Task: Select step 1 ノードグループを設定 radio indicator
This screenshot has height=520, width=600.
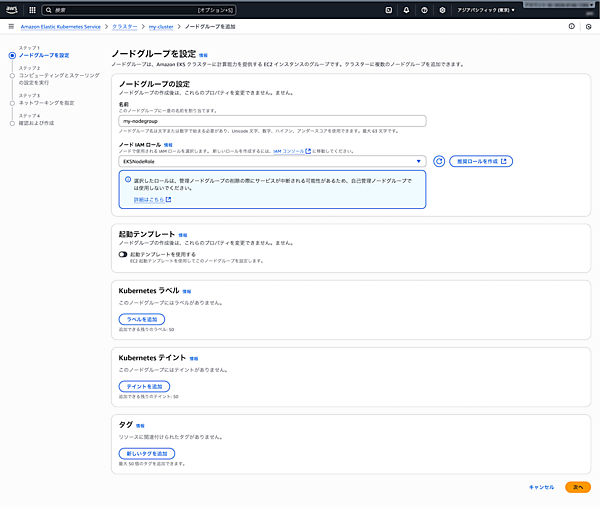Action: point(11,55)
